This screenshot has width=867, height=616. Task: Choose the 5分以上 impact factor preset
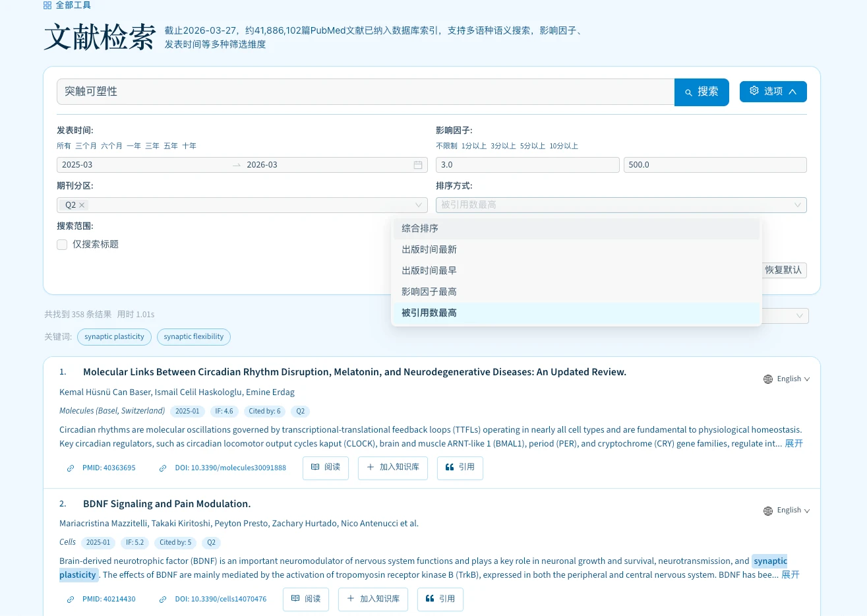point(533,146)
